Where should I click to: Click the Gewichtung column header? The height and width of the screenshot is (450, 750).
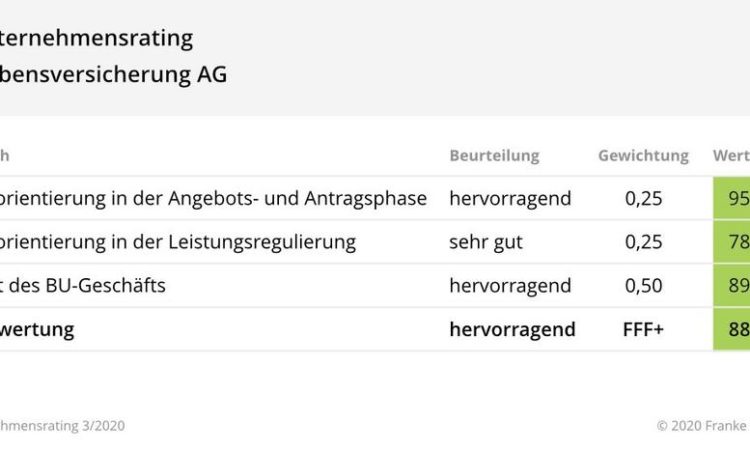[643, 155]
